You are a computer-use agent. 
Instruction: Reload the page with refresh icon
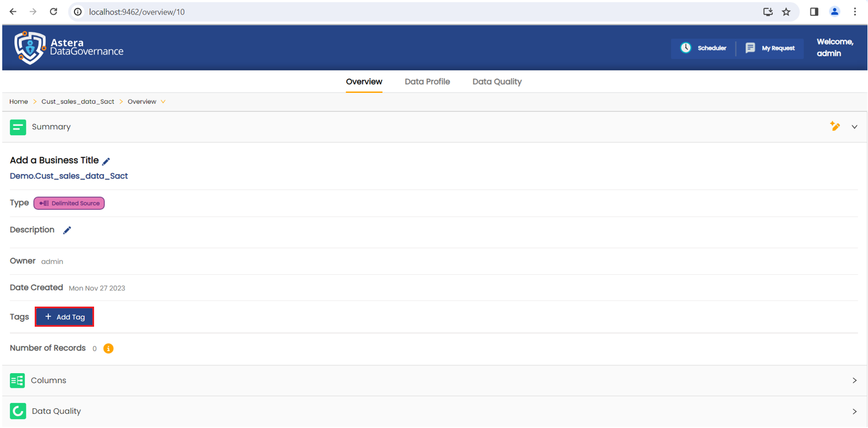(54, 12)
